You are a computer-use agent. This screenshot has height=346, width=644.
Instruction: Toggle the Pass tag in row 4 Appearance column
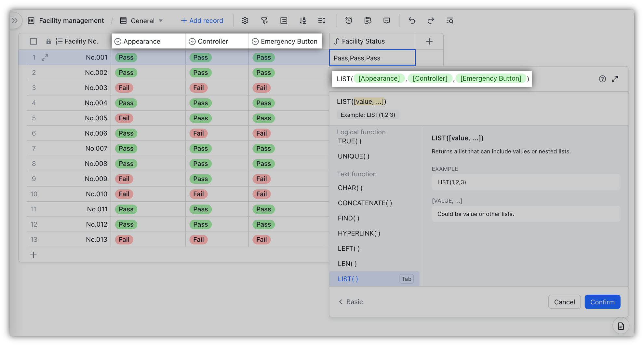pyautogui.click(x=126, y=103)
